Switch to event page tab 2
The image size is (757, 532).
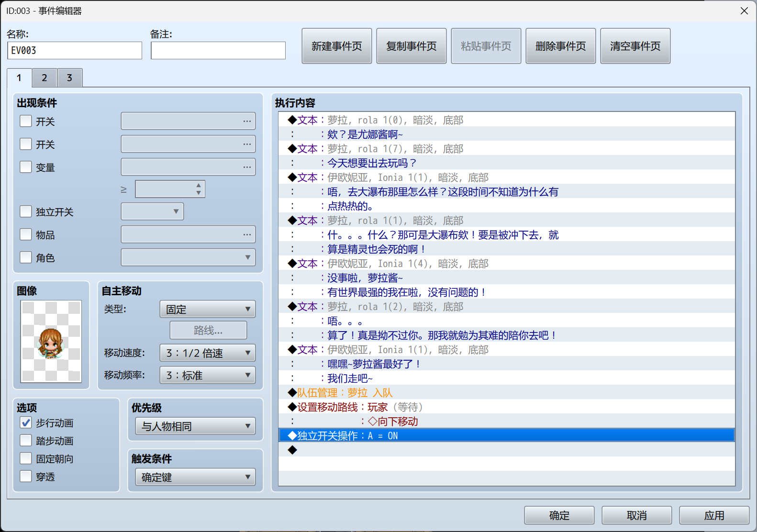click(x=45, y=78)
